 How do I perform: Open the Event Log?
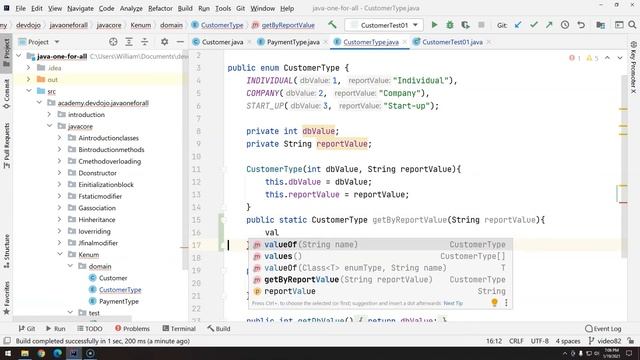tap(603, 328)
